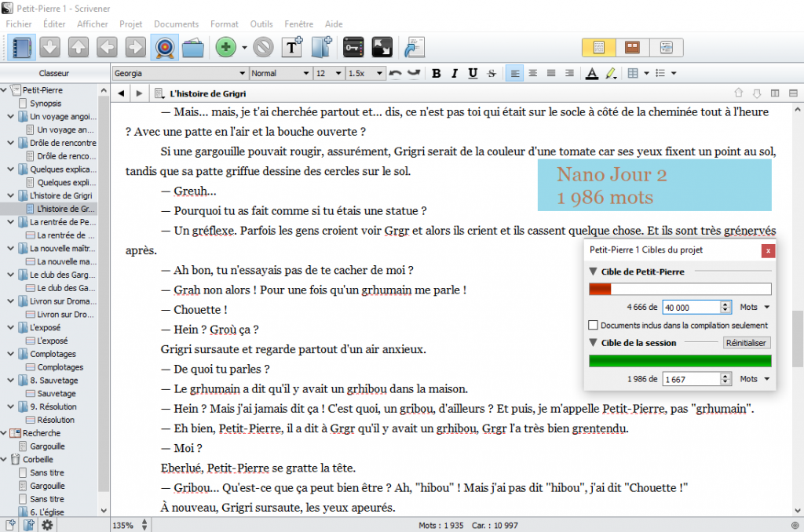The width and height of the screenshot is (804, 532).
Task: Click the green add document icon
Action: coord(225,48)
